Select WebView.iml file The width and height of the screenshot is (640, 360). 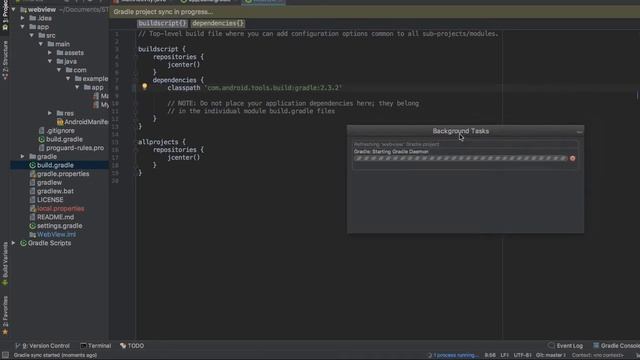[x=53, y=234]
